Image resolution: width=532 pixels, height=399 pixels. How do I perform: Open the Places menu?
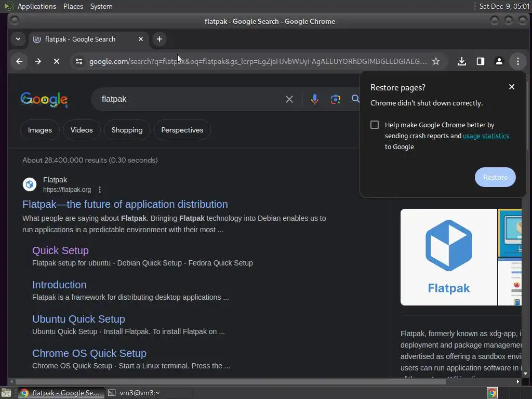(x=73, y=6)
